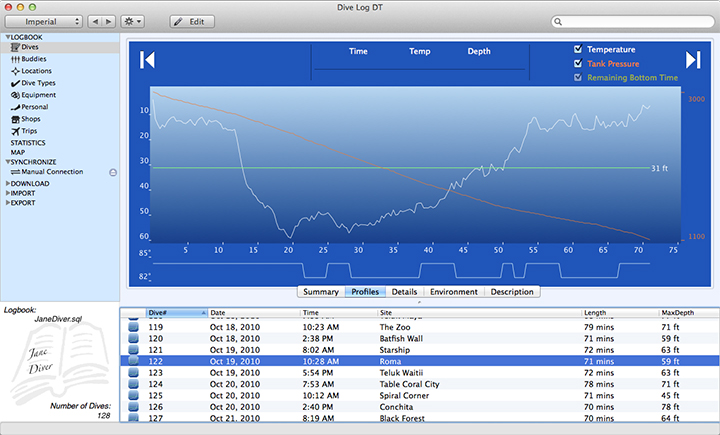Open the gear action menu

click(131, 21)
